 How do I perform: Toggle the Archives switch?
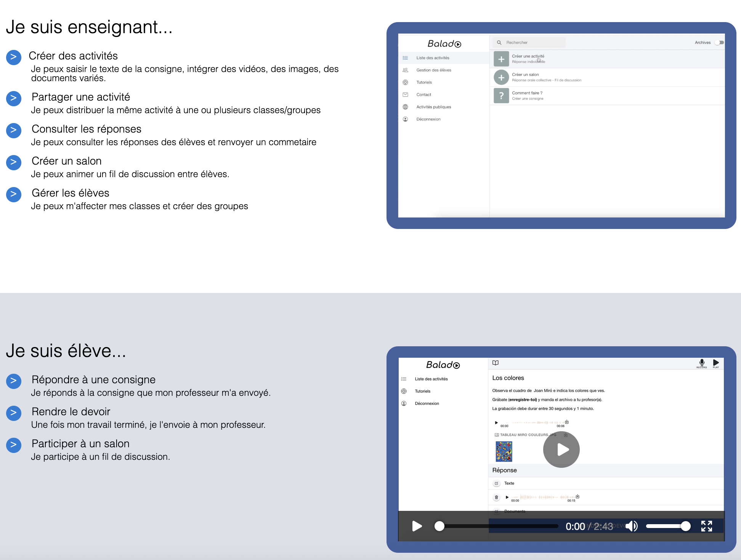point(719,43)
